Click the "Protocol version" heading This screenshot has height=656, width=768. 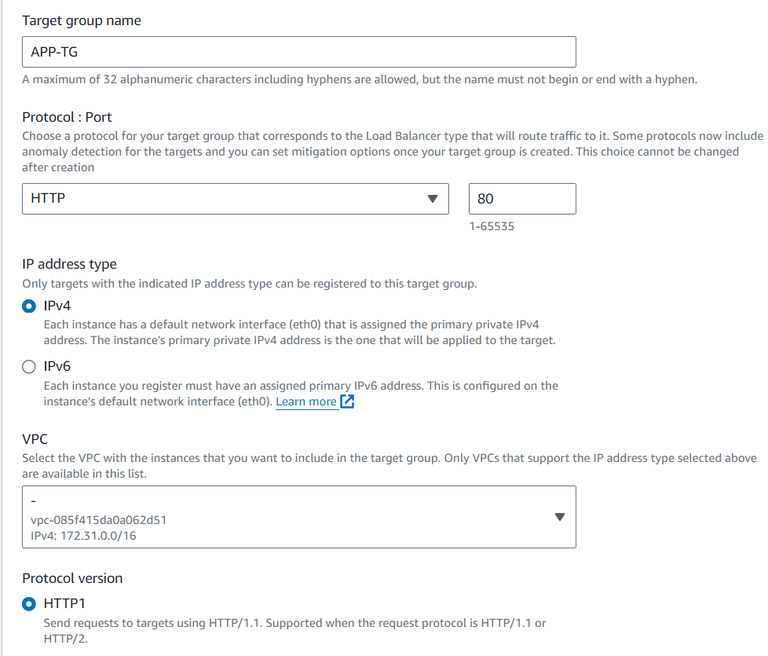72,578
